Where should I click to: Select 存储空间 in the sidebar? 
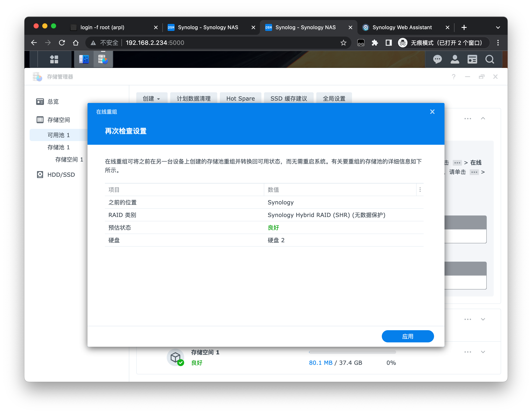(59, 120)
